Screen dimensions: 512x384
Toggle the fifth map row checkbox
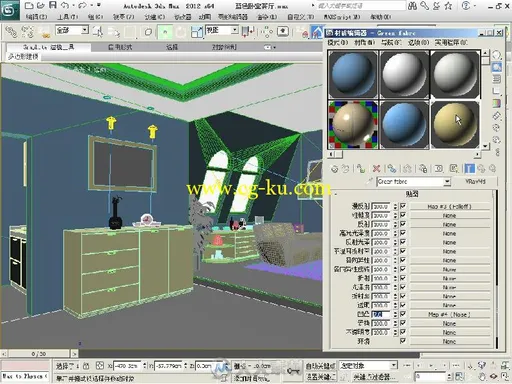point(403,242)
